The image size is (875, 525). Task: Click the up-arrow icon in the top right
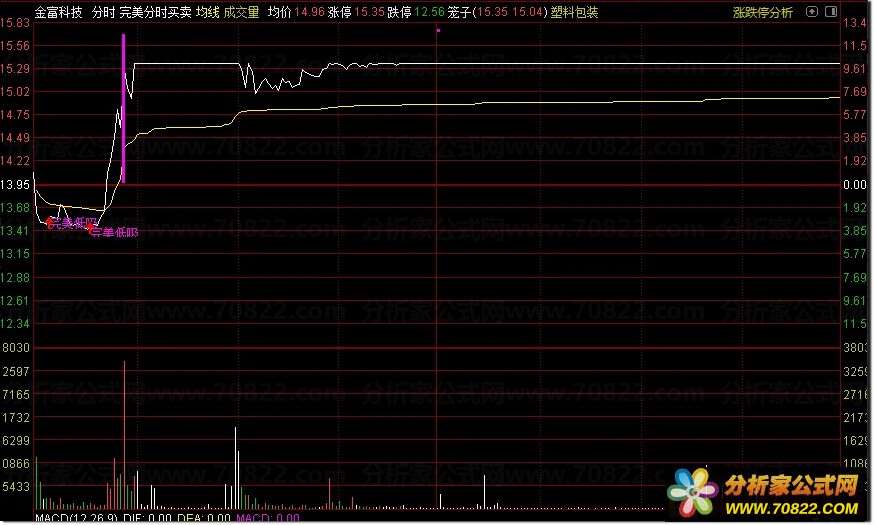click(812, 12)
